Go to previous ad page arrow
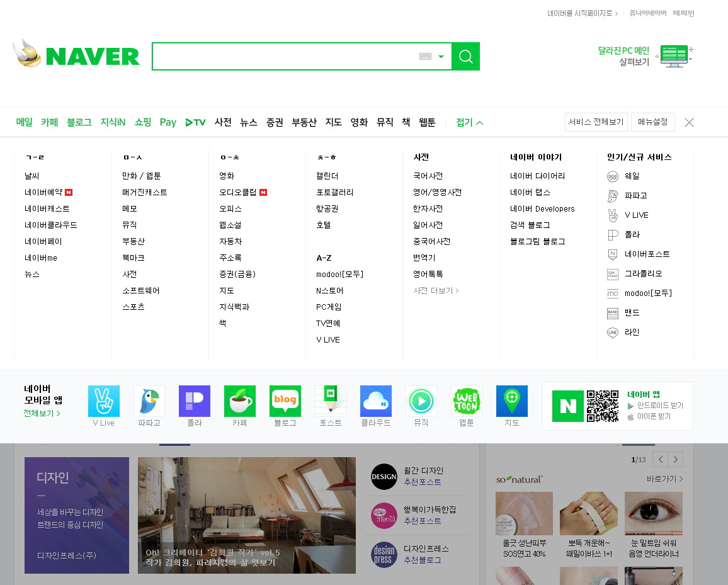This screenshot has height=585, width=728. pos(660,460)
